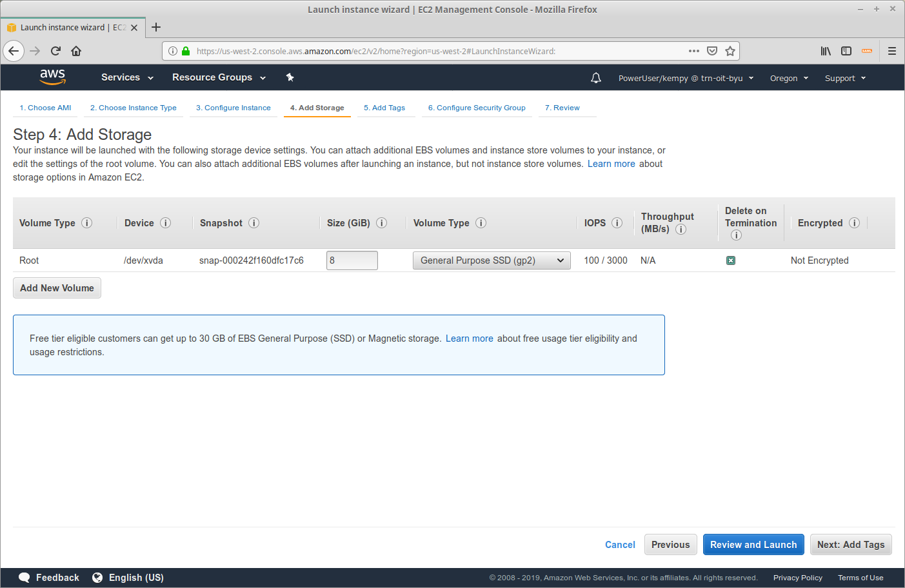The image size is (905, 588).
Task: Open Terms of Use link
Action: [860, 578]
